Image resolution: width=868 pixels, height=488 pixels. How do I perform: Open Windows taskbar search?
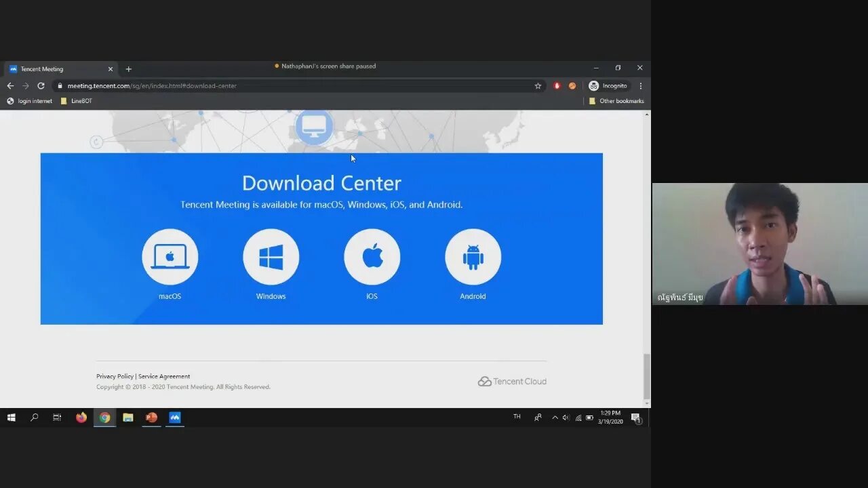pos(34,418)
